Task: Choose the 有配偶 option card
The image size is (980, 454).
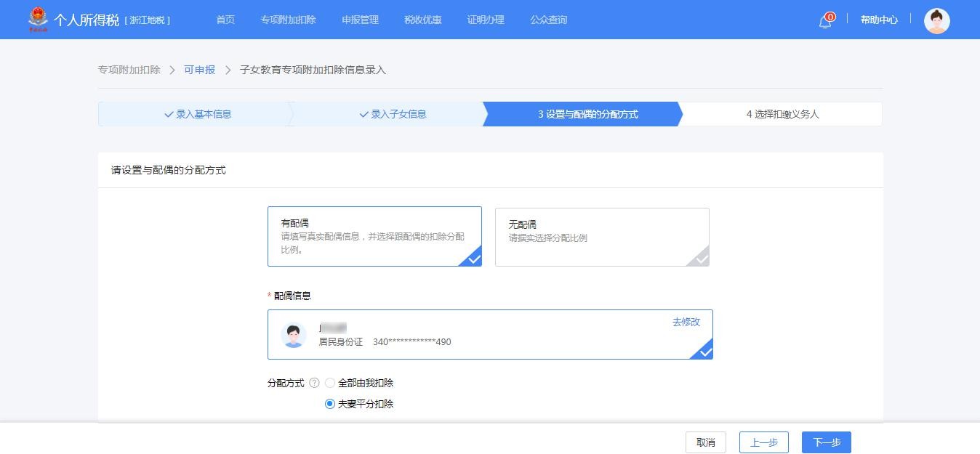Action: coord(374,236)
